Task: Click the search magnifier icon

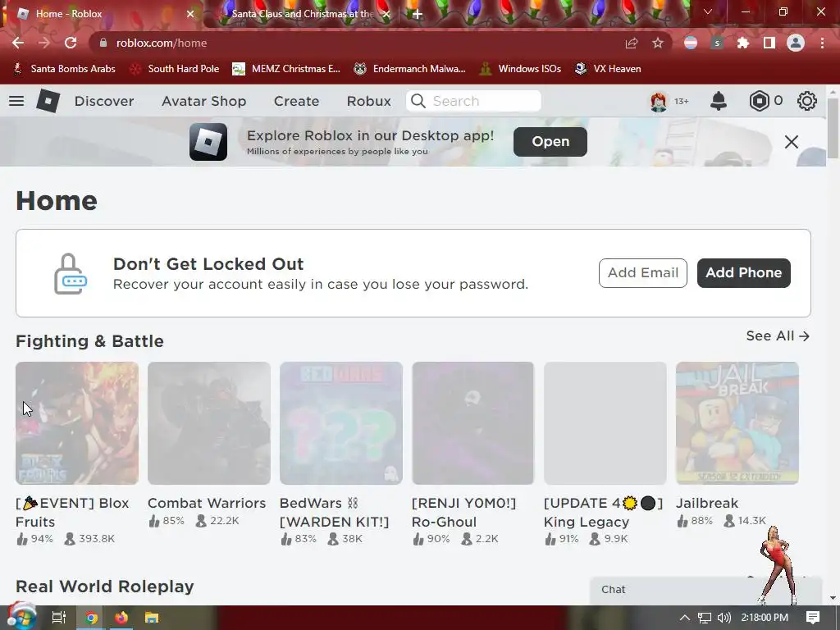Action: click(418, 101)
